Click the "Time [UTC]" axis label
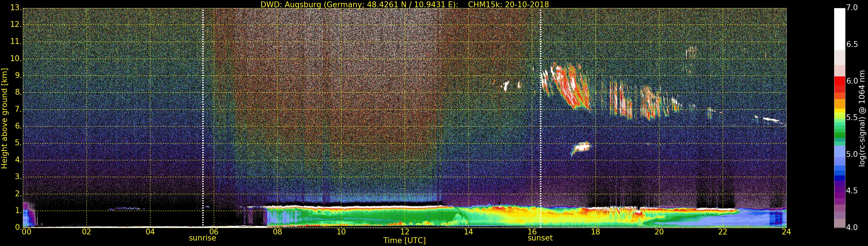 pos(404,240)
